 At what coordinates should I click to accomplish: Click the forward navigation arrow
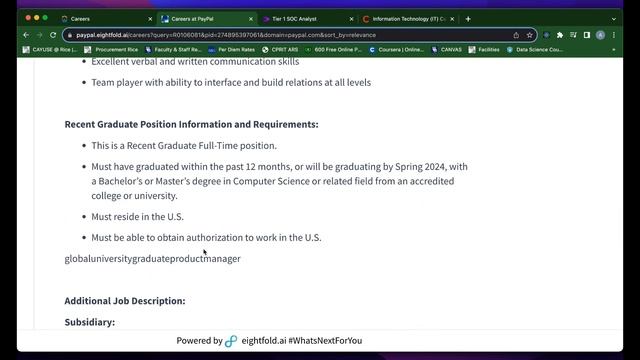coord(40,35)
